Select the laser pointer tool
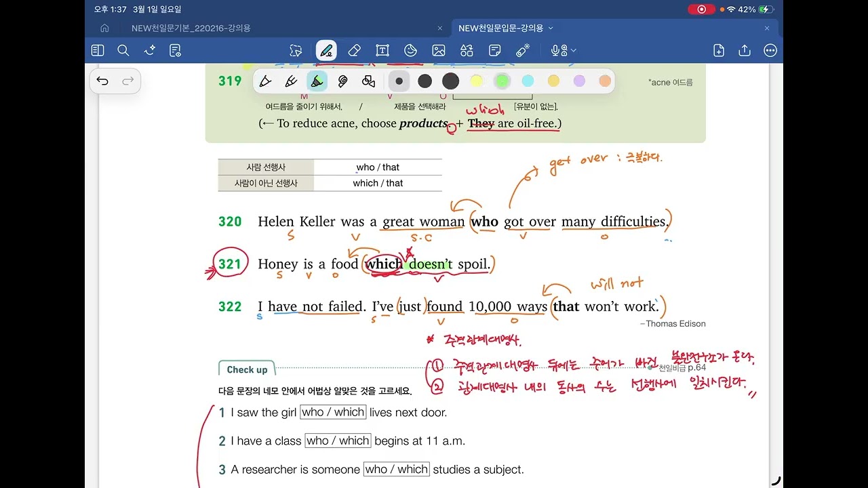Viewport: 868px width, 488px height. point(523,50)
